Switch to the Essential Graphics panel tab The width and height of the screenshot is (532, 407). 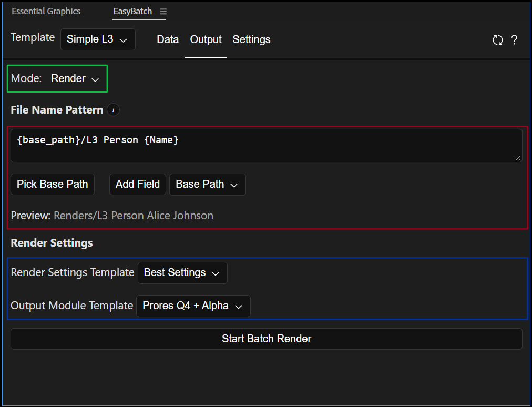pyautogui.click(x=46, y=11)
